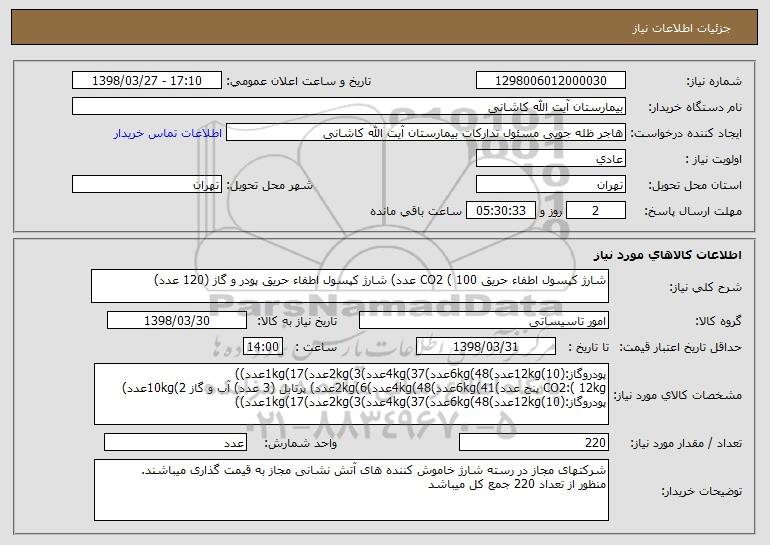770x545 pixels.
Task: Click the اولویت نیاز label
Action: (x=714, y=160)
